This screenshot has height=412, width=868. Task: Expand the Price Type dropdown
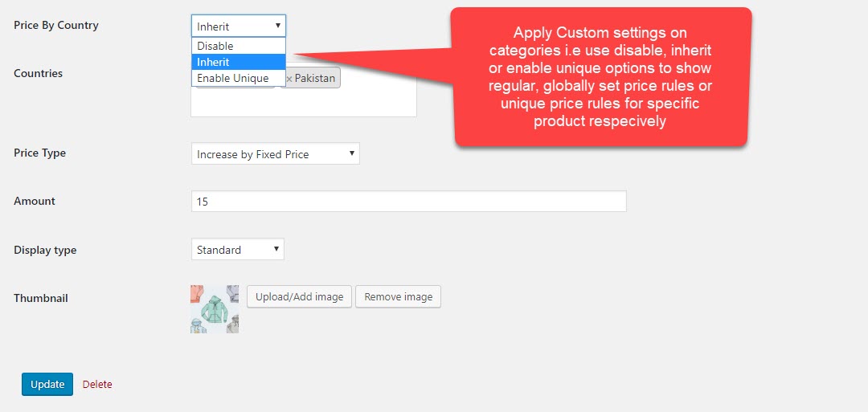click(275, 154)
